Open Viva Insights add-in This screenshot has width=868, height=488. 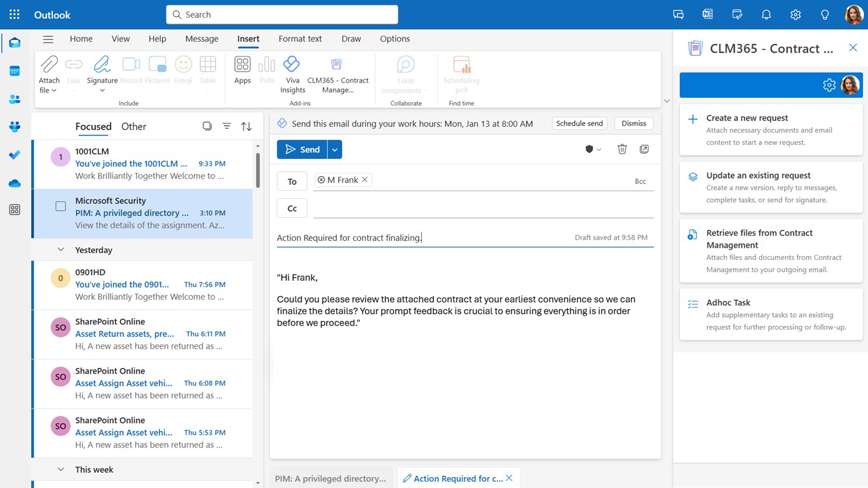(x=292, y=75)
